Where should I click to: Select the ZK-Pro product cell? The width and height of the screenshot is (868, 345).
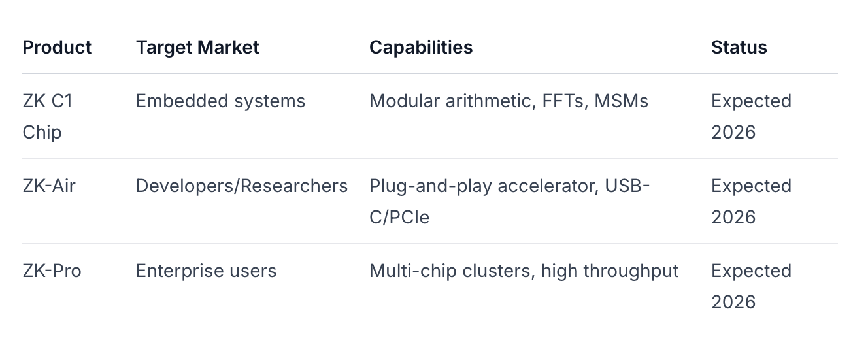52,271
